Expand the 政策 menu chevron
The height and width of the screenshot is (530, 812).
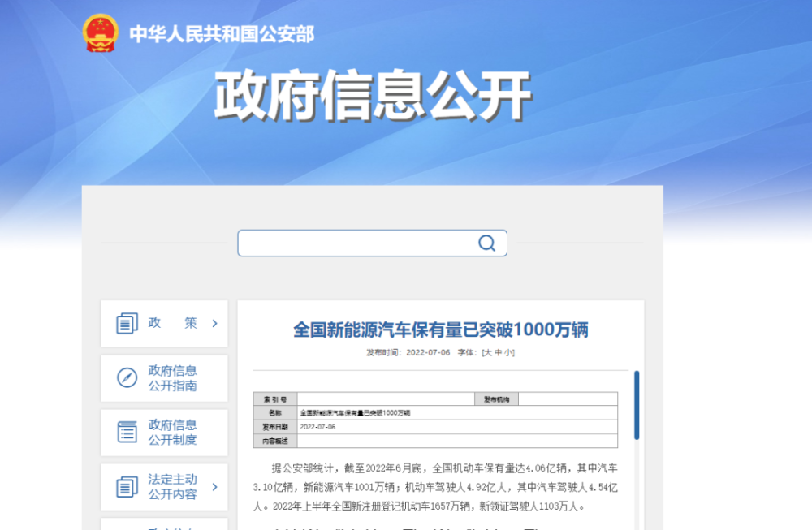pos(215,324)
